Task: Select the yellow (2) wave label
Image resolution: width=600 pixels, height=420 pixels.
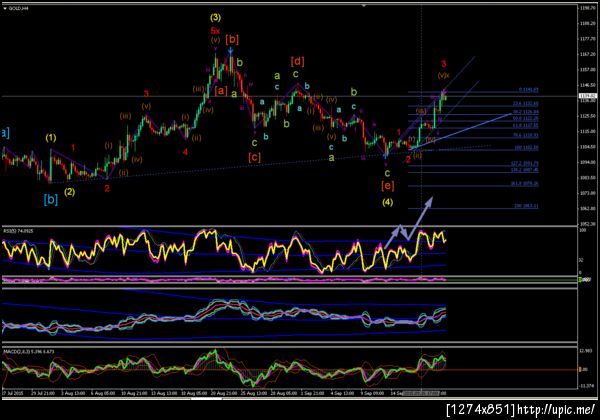Action: pyautogui.click(x=69, y=192)
